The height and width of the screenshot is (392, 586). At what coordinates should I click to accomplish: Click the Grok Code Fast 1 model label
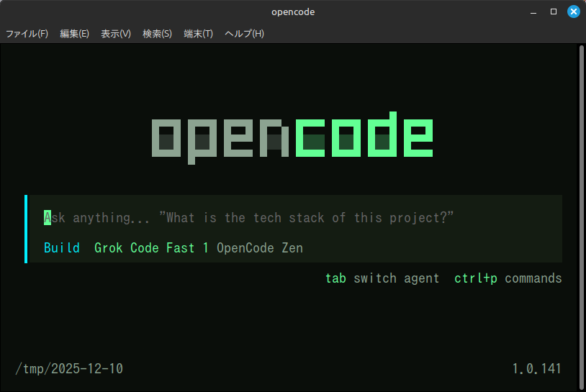(x=151, y=248)
